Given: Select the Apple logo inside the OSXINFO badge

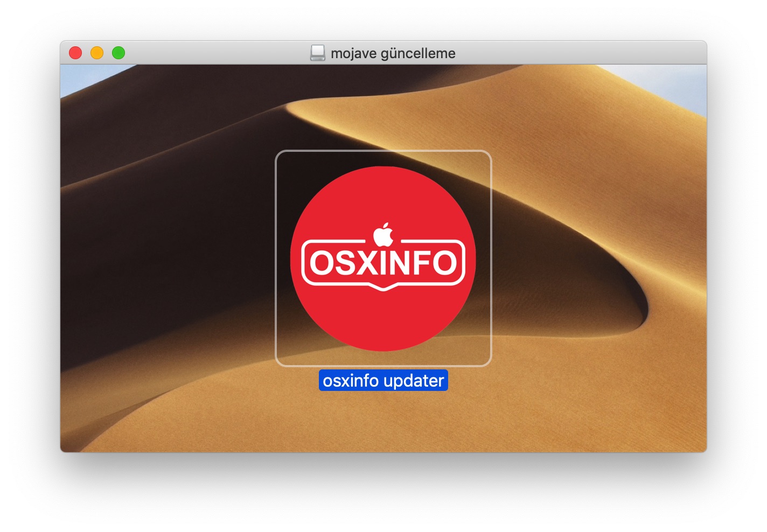Looking at the screenshot, I should point(383,233).
